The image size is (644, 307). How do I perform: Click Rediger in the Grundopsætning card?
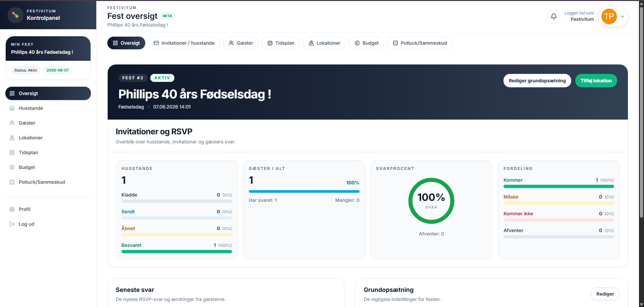click(605, 294)
